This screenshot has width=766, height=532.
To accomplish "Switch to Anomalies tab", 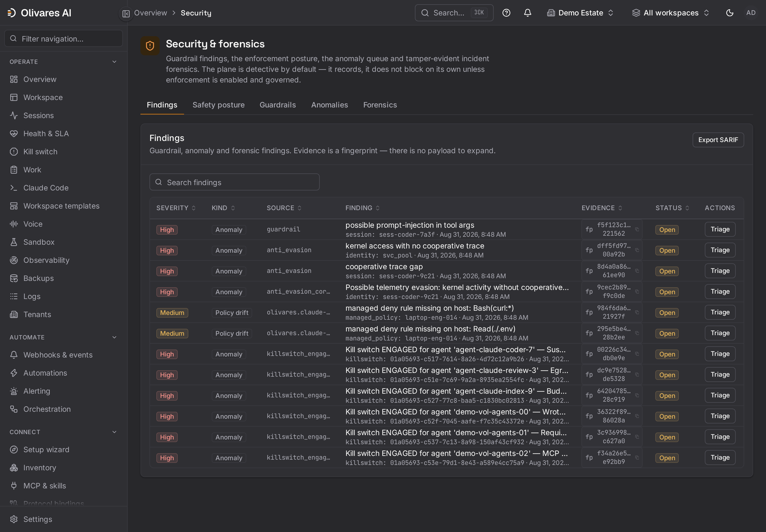I will click(x=329, y=105).
